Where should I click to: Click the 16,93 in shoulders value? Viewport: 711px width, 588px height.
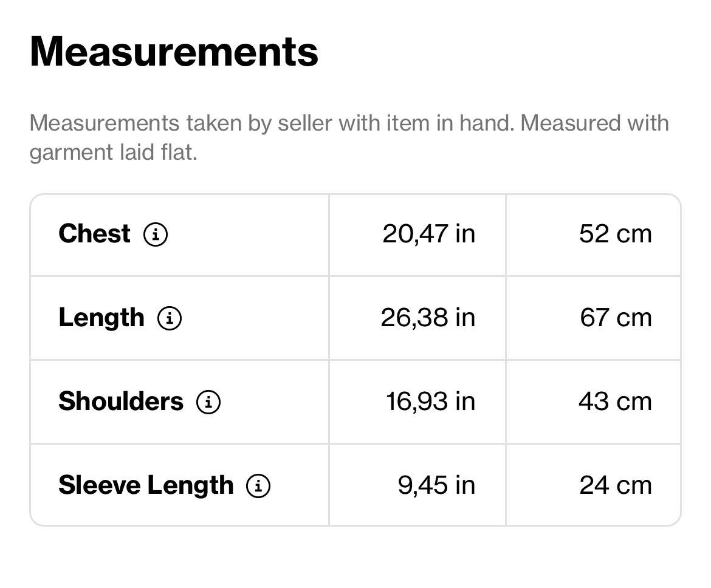(x=430, y=402)
